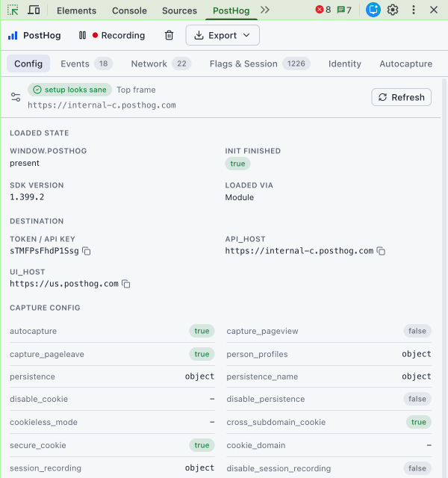The height and width of the screenshot is (478, 448).
Task: Click the PostHog logo icon
Action: [13, 36]
